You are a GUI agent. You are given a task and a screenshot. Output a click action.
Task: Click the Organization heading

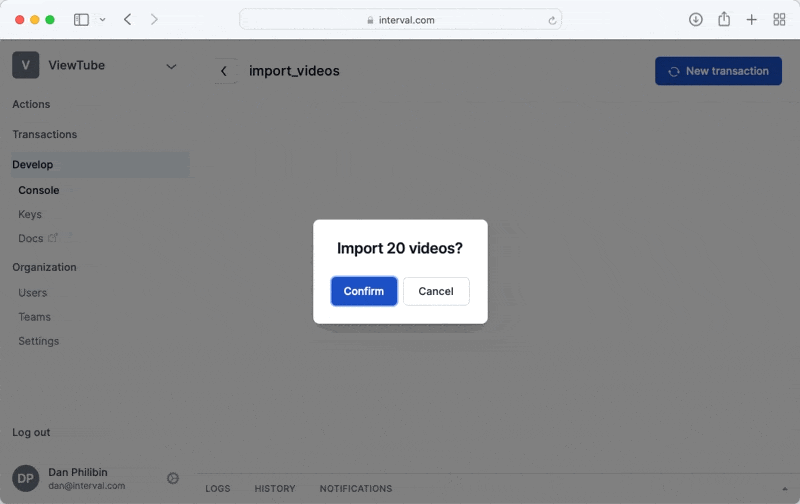click(x=44, y=267)
